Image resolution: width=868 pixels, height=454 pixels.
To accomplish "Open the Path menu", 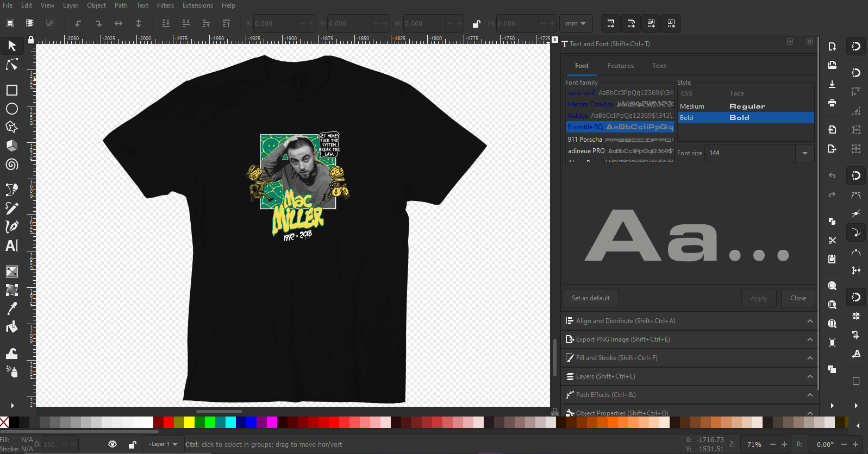I will (x=121, y=5).
